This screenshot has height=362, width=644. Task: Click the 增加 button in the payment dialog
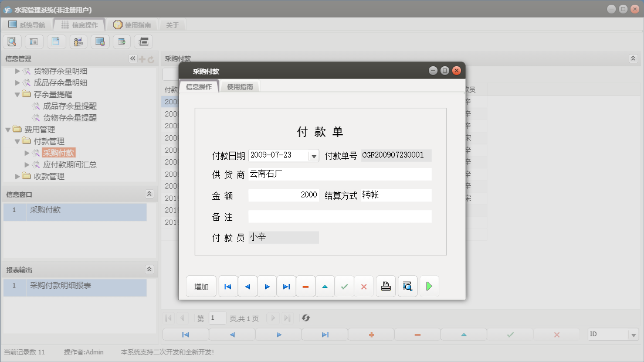click(201, 286)
